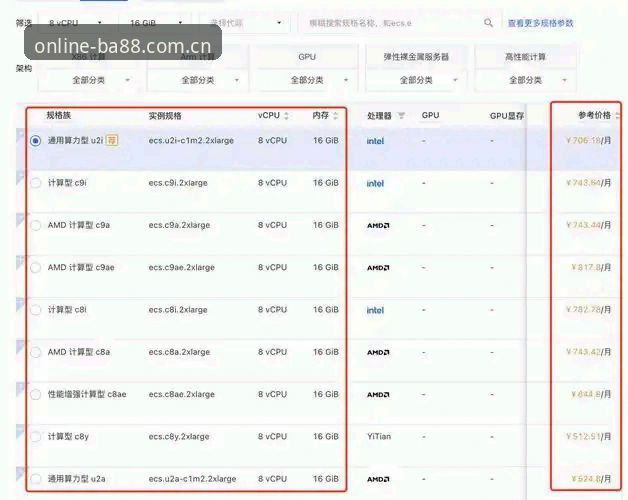Click instance name ecs.c8y.2xlarge

[x=179, y=437]
